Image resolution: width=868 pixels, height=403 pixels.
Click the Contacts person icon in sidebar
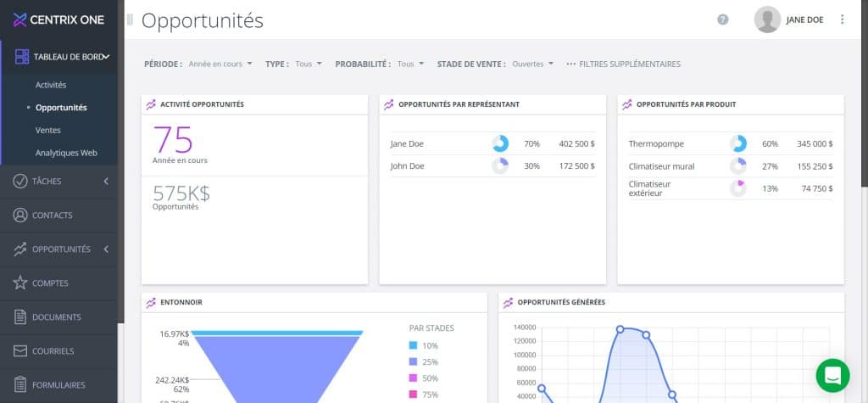[20, 215]
